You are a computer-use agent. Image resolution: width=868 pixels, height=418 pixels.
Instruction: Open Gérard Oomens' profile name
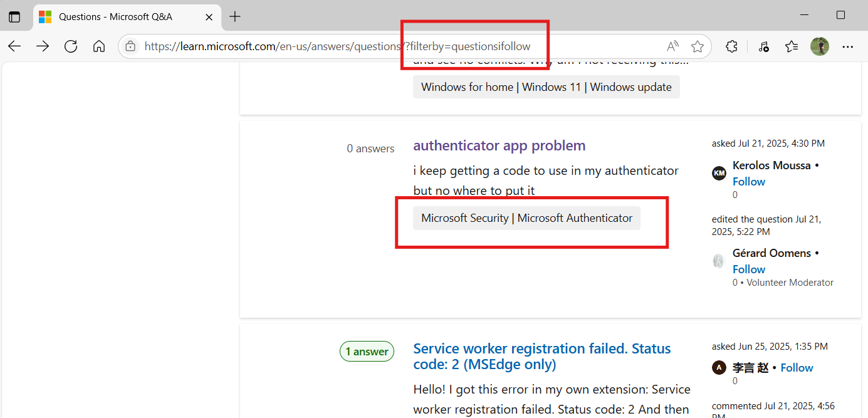[x=771, y=253]
